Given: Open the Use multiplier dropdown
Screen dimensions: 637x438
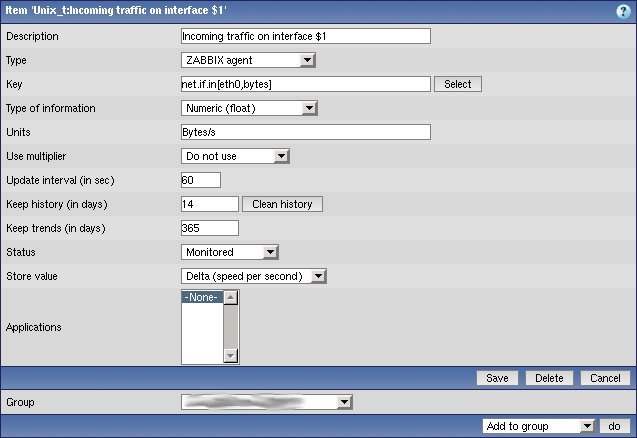Looking at the screenshot, I should (235, 156).
